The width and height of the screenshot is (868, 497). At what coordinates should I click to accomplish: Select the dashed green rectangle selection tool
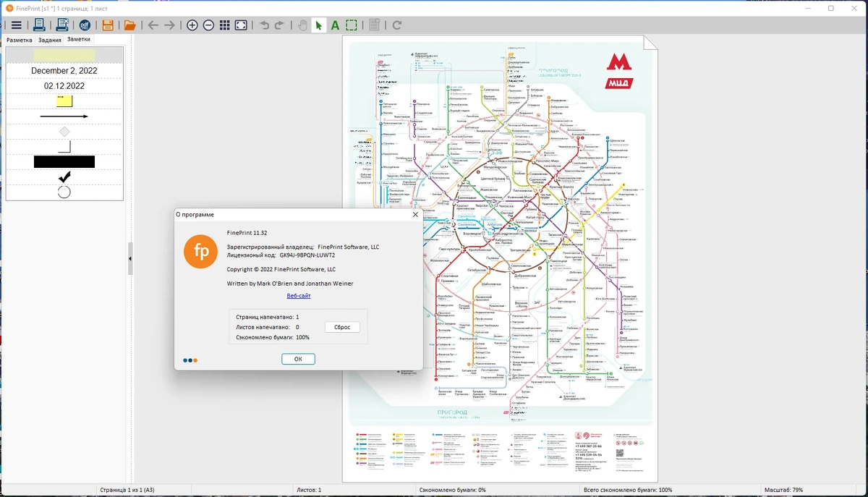[352, 25]
